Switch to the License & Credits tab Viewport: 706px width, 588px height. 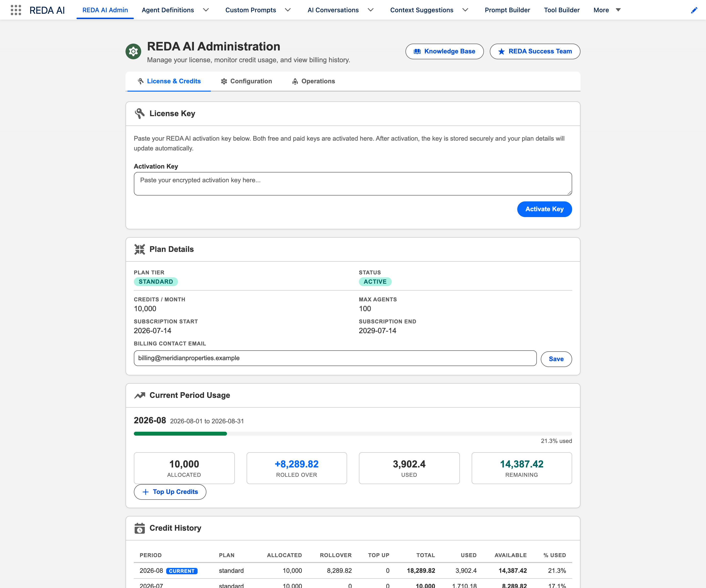[x=169, y=81]
